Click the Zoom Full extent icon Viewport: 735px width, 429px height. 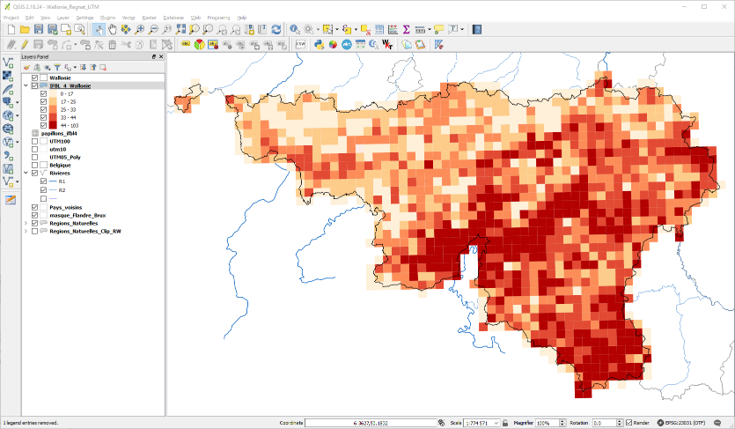pyautogui.click(x=180, y=30)
